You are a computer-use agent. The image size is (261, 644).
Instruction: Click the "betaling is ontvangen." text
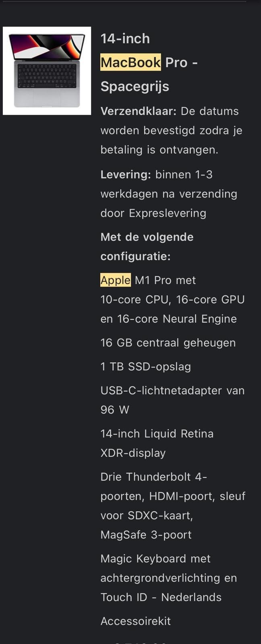pos(159,150)
